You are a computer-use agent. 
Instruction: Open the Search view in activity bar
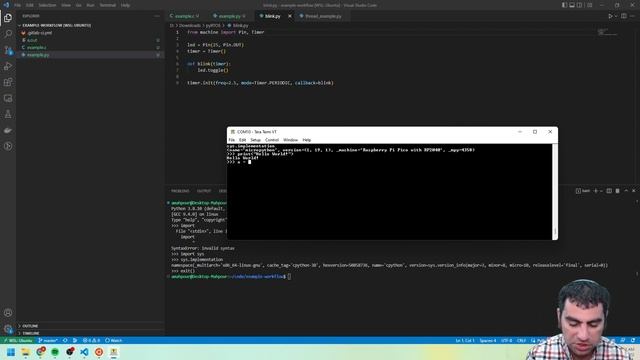(x=8, y=34)
